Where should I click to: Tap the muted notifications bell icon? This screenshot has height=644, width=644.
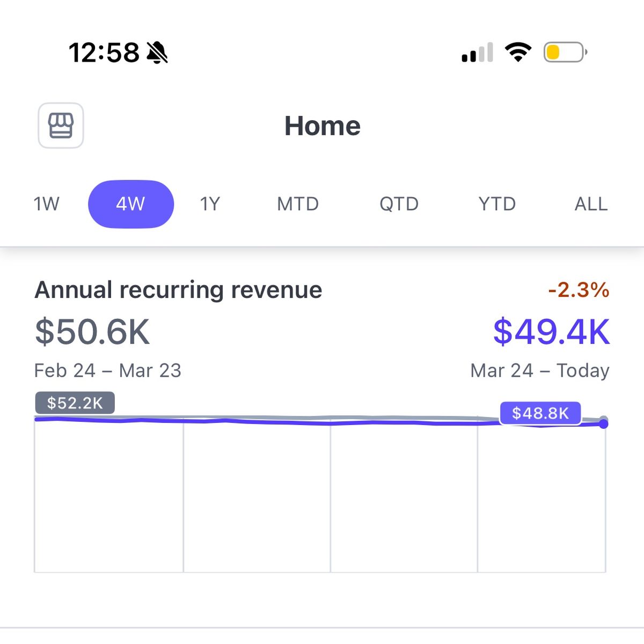click(x=156, y=52)
